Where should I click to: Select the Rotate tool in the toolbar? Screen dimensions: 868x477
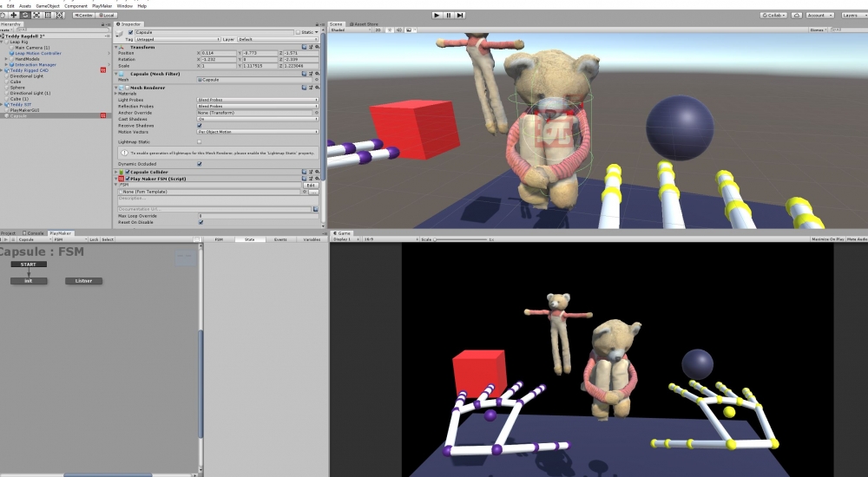click(x=25, y=15)
